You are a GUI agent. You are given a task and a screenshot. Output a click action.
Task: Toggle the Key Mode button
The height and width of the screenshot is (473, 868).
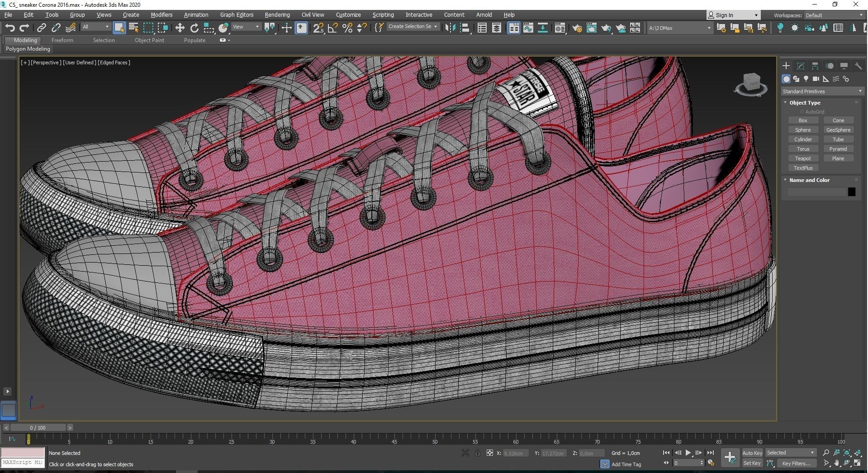click(x=666, y=463)
